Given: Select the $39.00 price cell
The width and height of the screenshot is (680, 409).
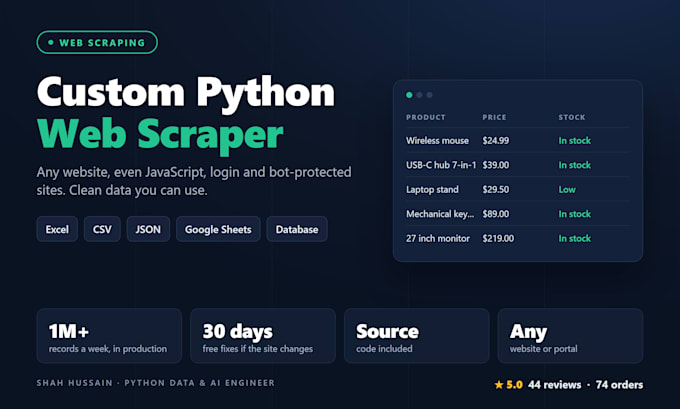Looking at the screenshot, I should [x=496, y=165].
